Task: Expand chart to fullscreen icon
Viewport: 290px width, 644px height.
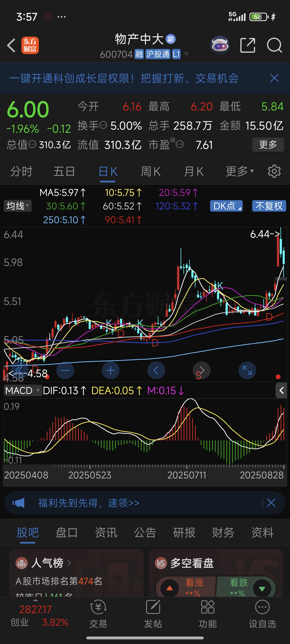Action: pyautogui.click(x=247, y=370)
